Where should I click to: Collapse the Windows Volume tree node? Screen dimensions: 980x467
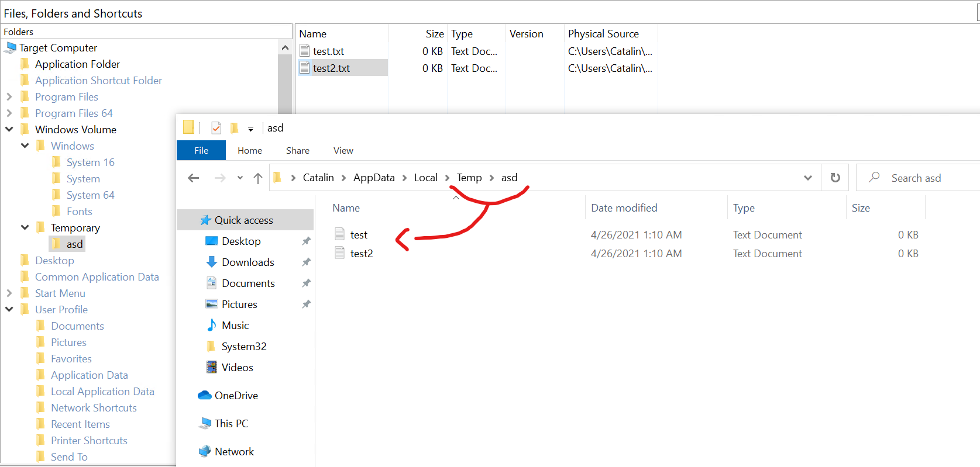[x=9, y=129]
